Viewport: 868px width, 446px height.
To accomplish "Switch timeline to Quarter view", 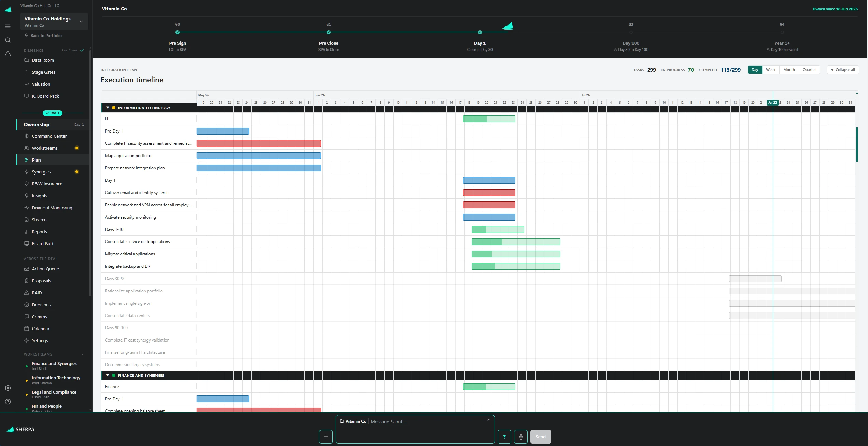I will point(809,70).
